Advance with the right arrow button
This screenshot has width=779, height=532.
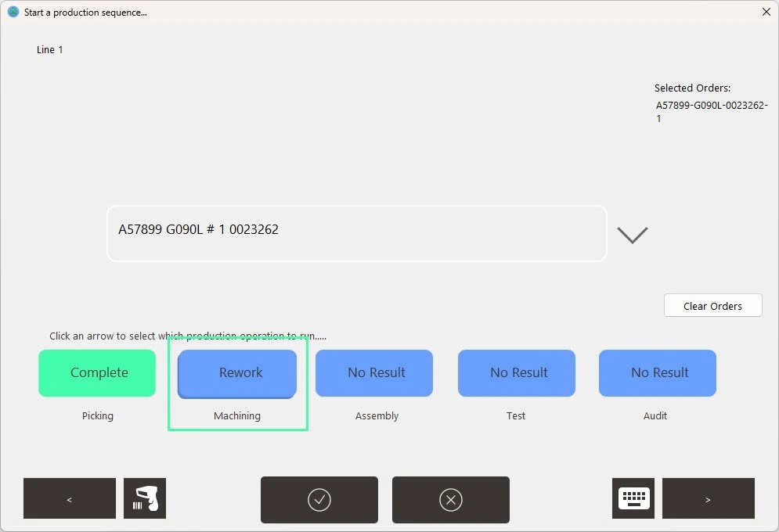pos(708,498)
